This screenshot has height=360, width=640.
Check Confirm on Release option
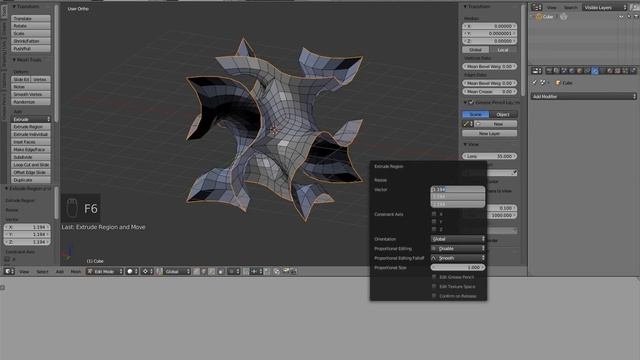click(434, 296)
